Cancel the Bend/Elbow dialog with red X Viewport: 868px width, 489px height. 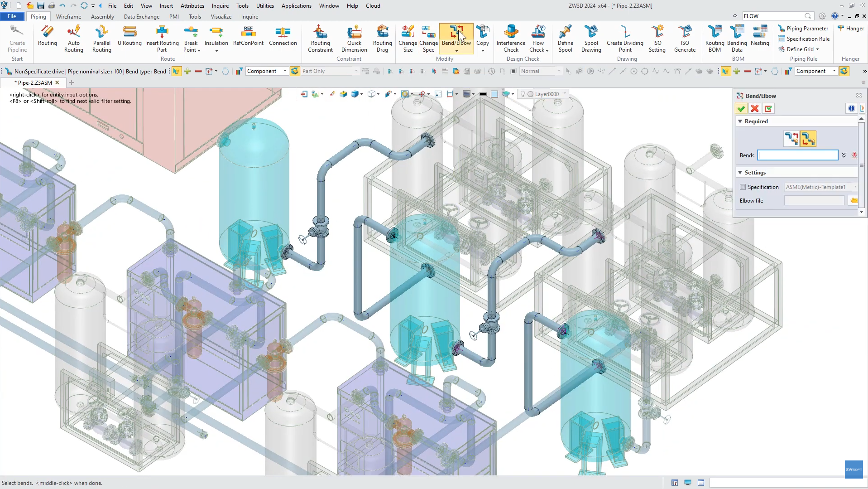754,109
